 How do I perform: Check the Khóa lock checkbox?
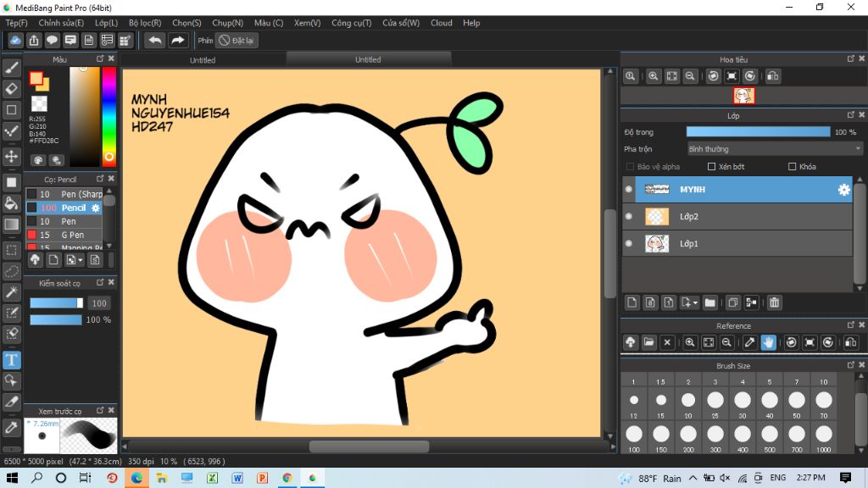pyautogui.click(x=793, y=167)
